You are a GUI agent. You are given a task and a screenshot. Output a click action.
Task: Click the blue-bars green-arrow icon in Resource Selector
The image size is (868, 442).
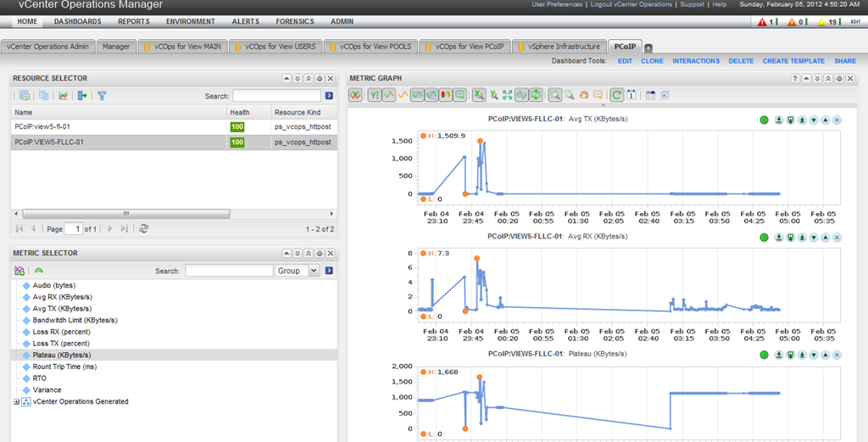click(x=82, y=96)
